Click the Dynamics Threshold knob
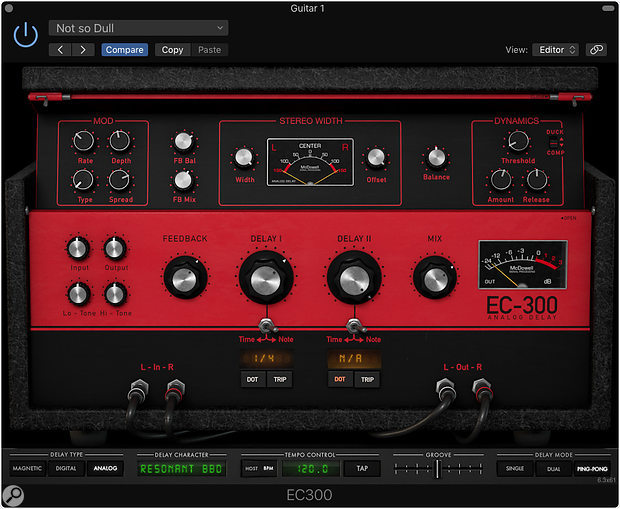620x509 pixels. (x=518, y=141)
